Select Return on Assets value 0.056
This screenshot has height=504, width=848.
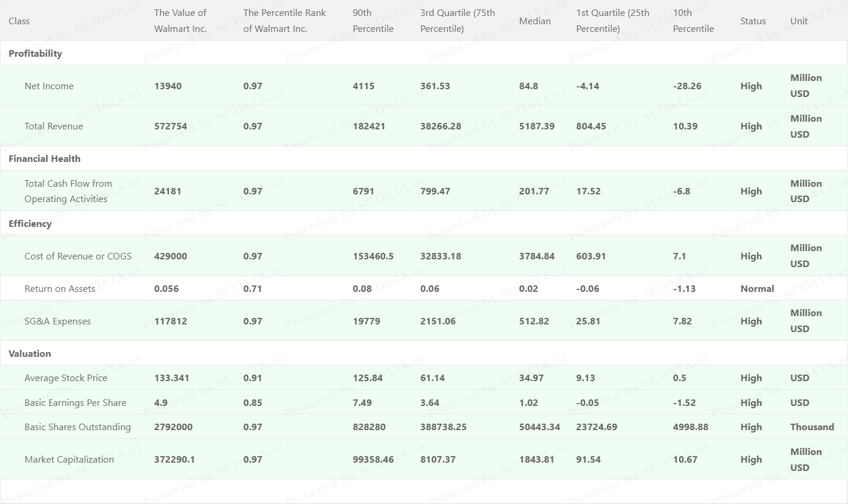166,288
